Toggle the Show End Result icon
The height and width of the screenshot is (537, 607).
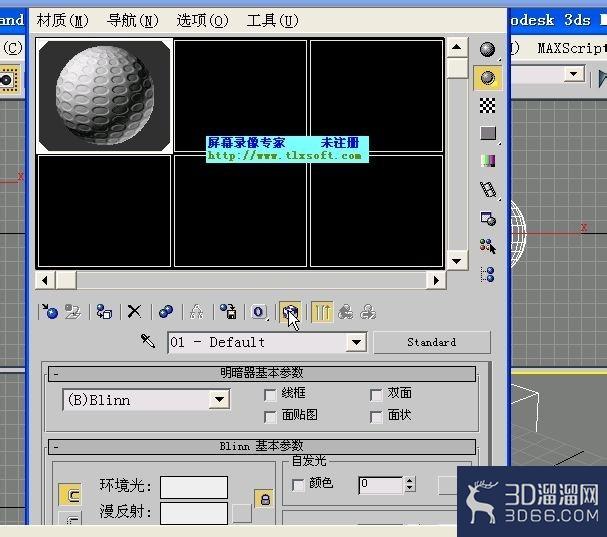pyautogui.click(x=322, y=312)
